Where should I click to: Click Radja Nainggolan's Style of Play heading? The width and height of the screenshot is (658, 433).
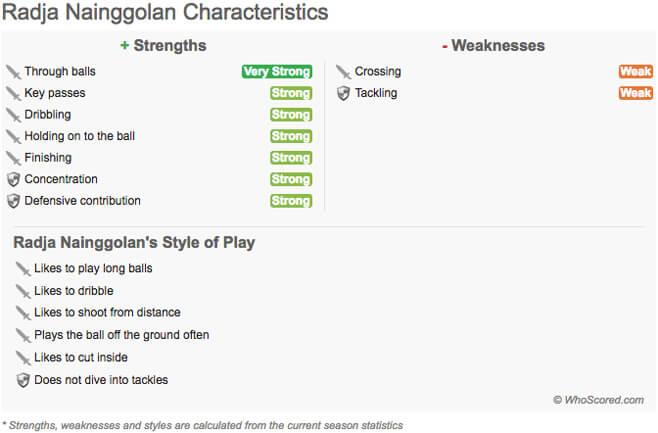(x=134, y=243)
